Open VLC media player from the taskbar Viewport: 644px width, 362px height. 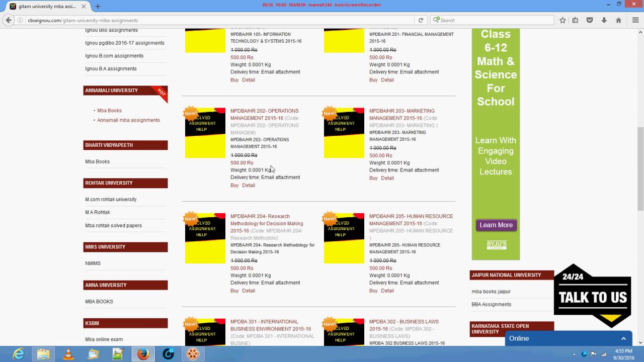click(68, 354)
